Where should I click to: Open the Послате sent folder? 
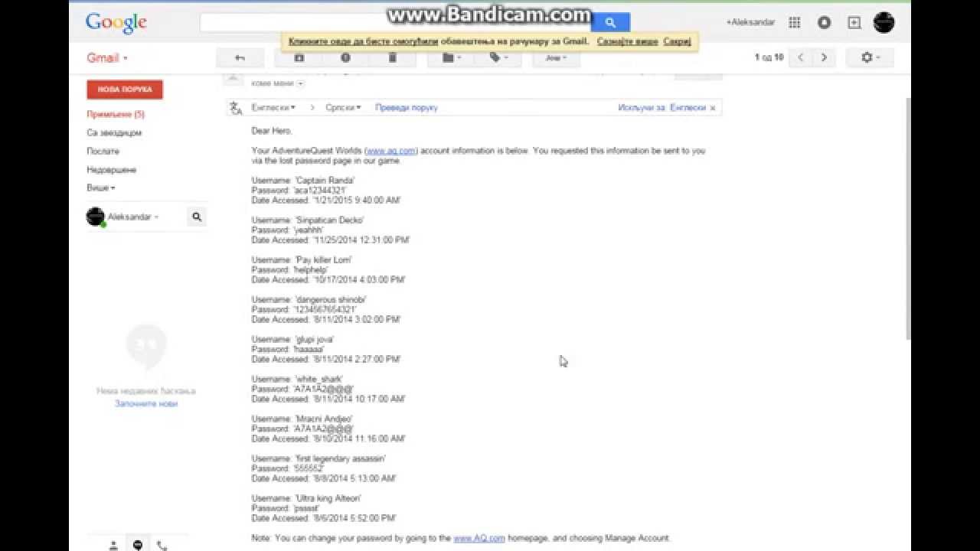pyautogui.click(x=103, y=152)
